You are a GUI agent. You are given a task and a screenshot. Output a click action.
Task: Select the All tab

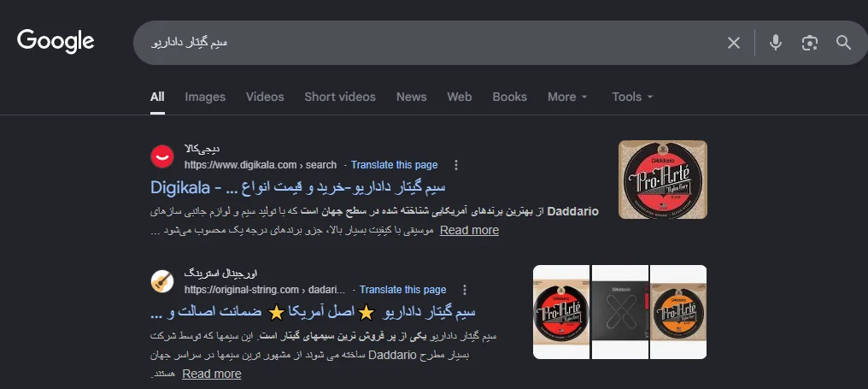[157, 97]
